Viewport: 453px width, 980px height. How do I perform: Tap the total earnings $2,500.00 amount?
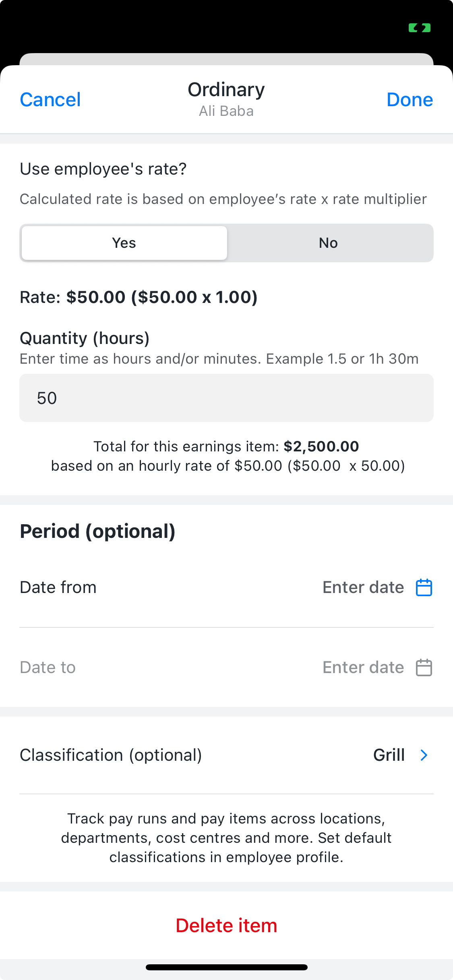click(321, 447)
